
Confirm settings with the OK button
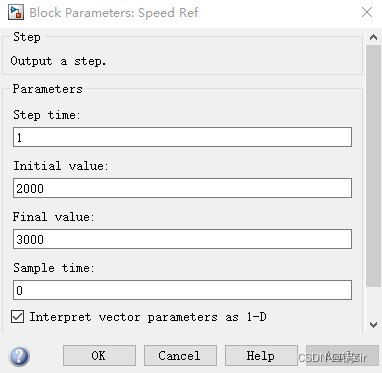[x=99, y=356]
